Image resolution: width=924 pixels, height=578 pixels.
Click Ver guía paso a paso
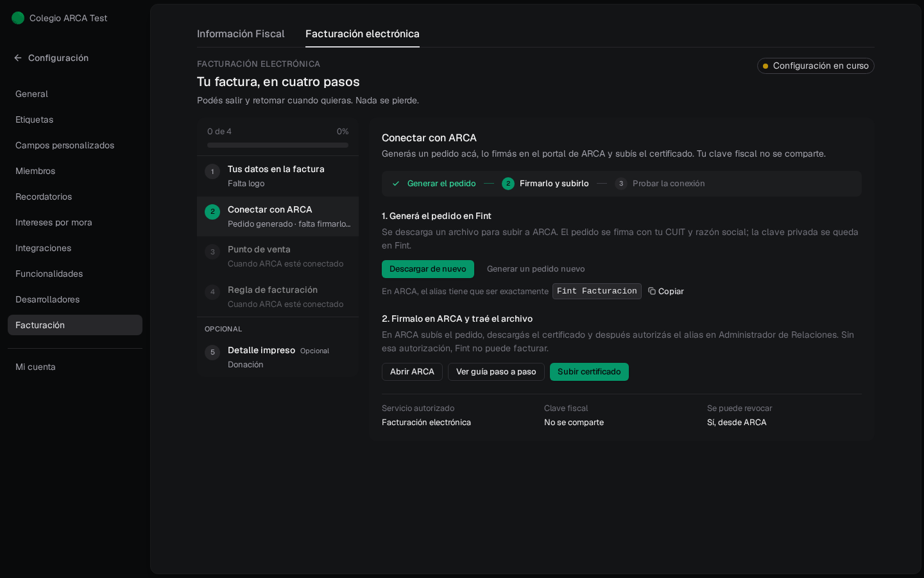click(x=496, y=372)
